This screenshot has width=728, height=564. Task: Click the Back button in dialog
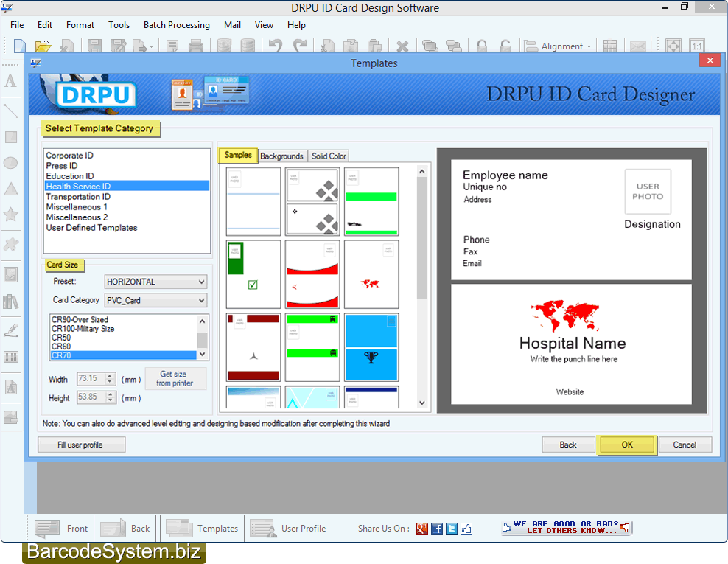pos(568,445)
